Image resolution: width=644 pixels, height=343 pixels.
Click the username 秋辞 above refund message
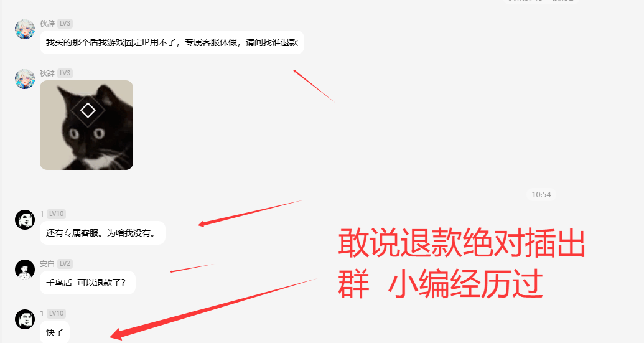[x=47, y=24]
